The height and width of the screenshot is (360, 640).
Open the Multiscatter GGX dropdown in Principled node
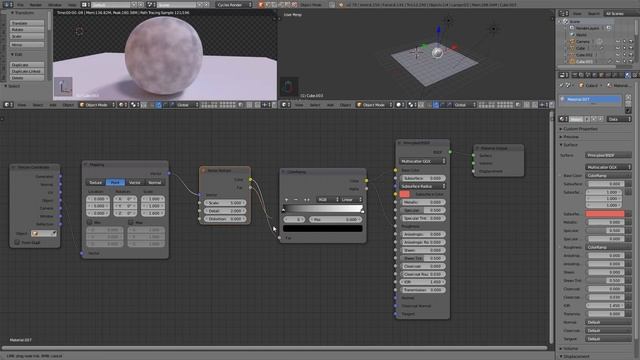coord(422,161)
